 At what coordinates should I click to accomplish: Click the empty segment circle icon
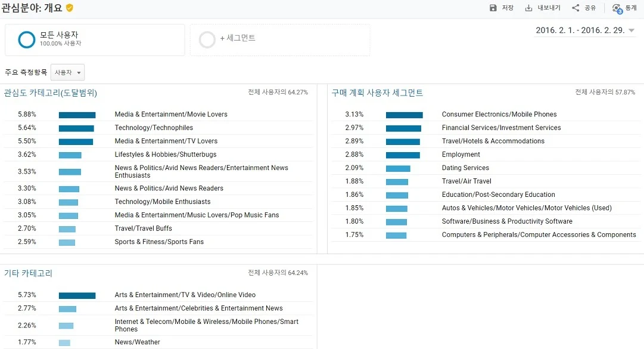[x=207, y=40]
